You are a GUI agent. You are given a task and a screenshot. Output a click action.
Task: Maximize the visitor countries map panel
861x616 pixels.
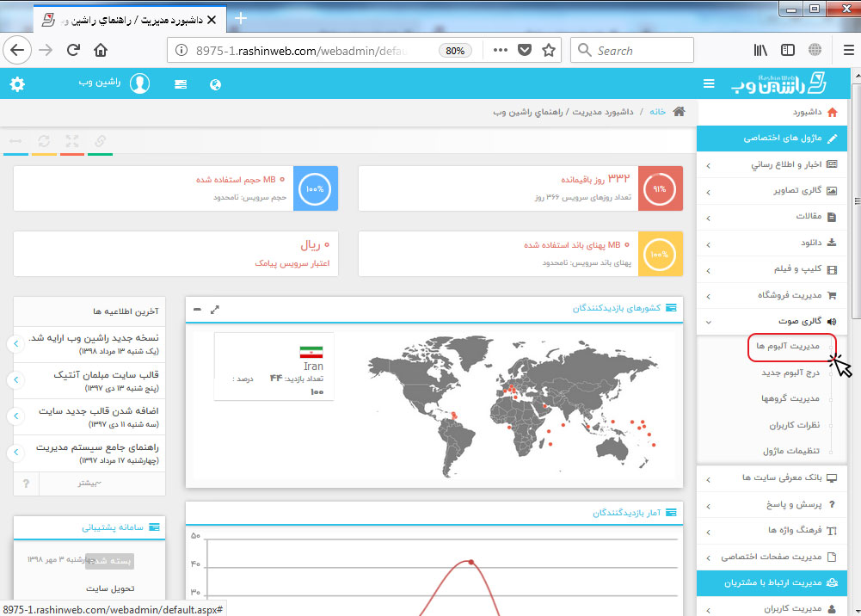[215, 310]
